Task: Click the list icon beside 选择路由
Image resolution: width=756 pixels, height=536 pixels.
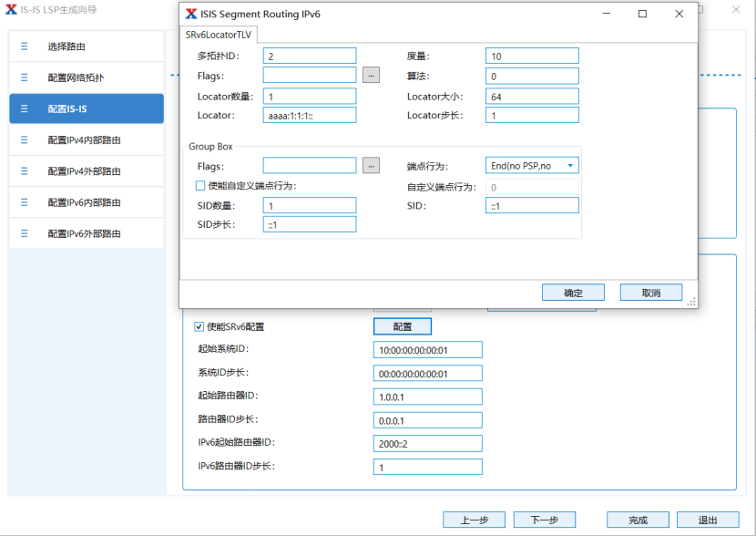Action: point(24,46)
